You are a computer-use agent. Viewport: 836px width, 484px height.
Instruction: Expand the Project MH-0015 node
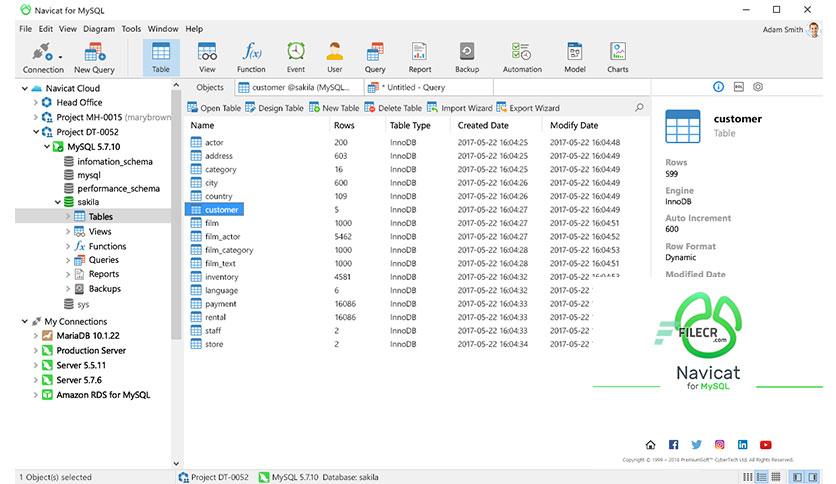[35, 117]
